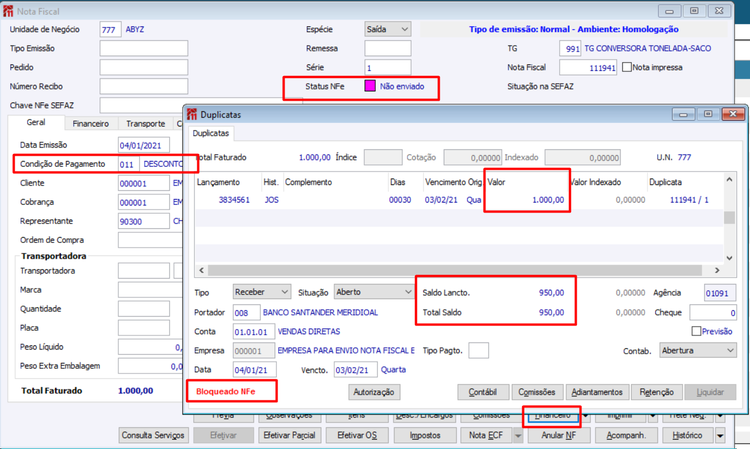
Task: Click the Anular NF button
Action: [x=559, y=436]
